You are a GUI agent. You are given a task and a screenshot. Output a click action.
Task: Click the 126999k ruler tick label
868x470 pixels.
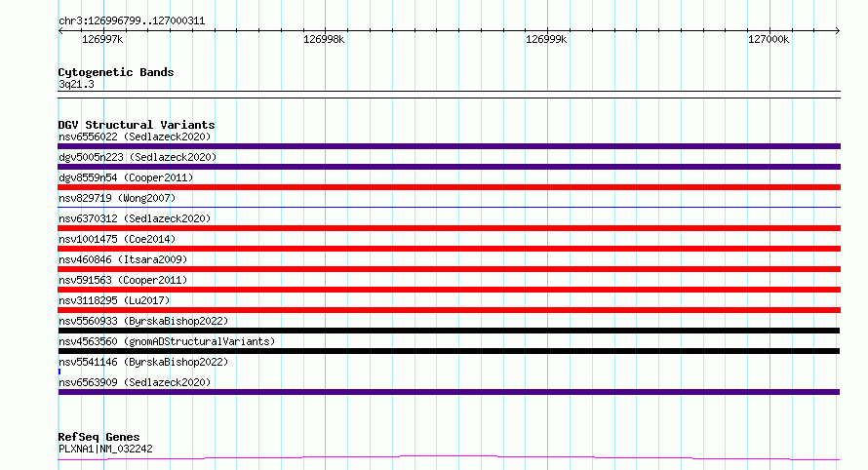click(x=546, y=39)
